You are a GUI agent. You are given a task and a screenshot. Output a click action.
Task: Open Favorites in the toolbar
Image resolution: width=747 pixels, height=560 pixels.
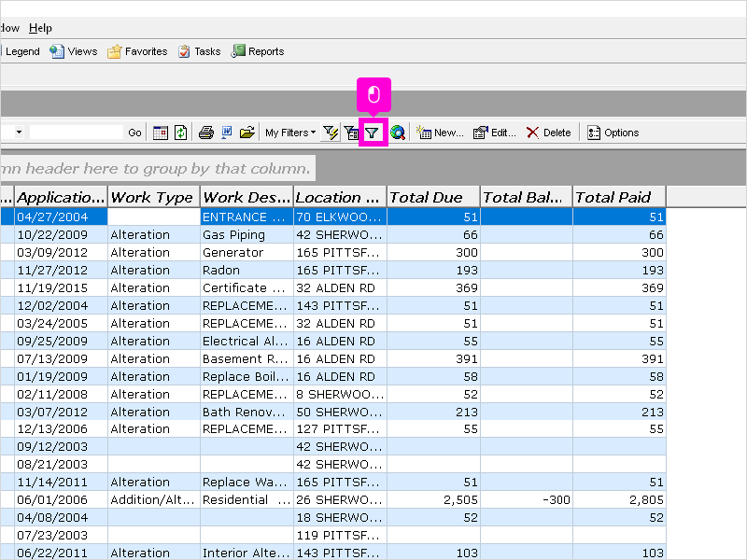pyautogui.click(x=137, y=51)
